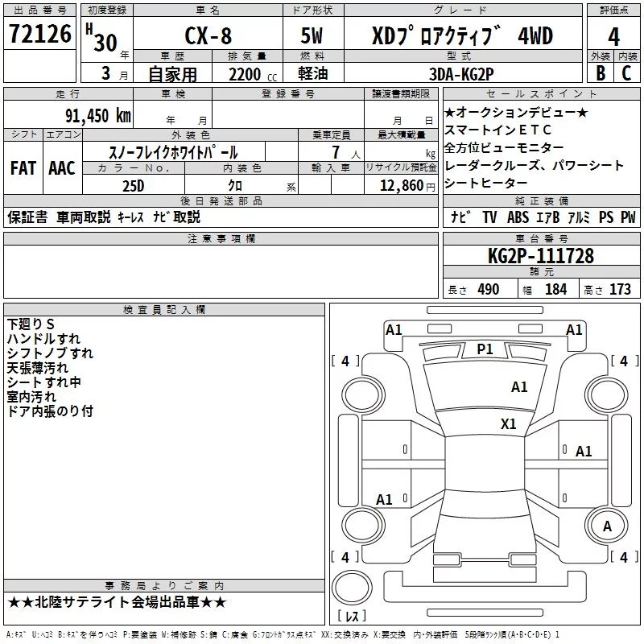The height and width of the screenshot is (644, 644).
Task: Select exterior color スノーフレイクホワイトパール
Action: point(173,152)
